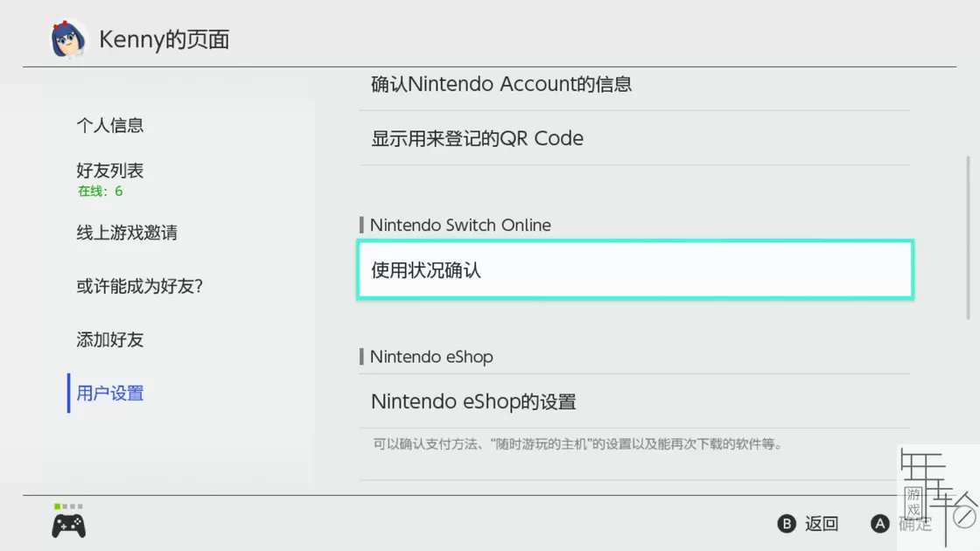The width and height of the screenshot is (980, 551).
Task: Click the Kenny的页面 title text
Action: click(x=164, y=39)
